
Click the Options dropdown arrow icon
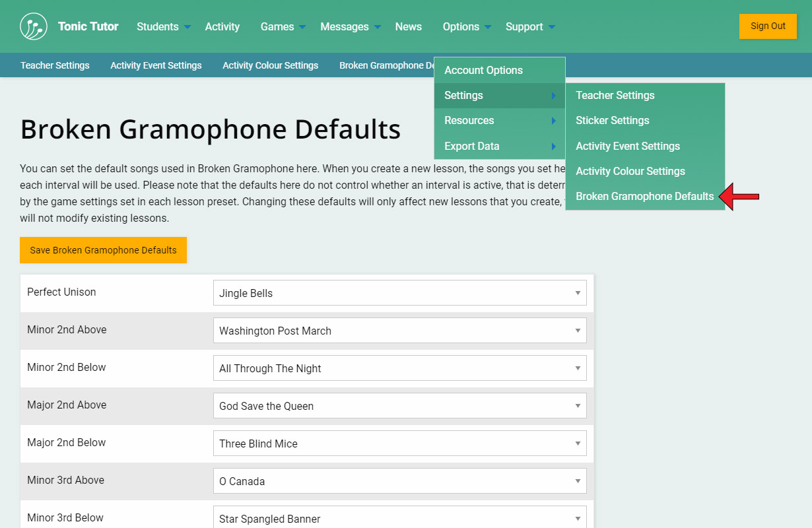(488, 27)
